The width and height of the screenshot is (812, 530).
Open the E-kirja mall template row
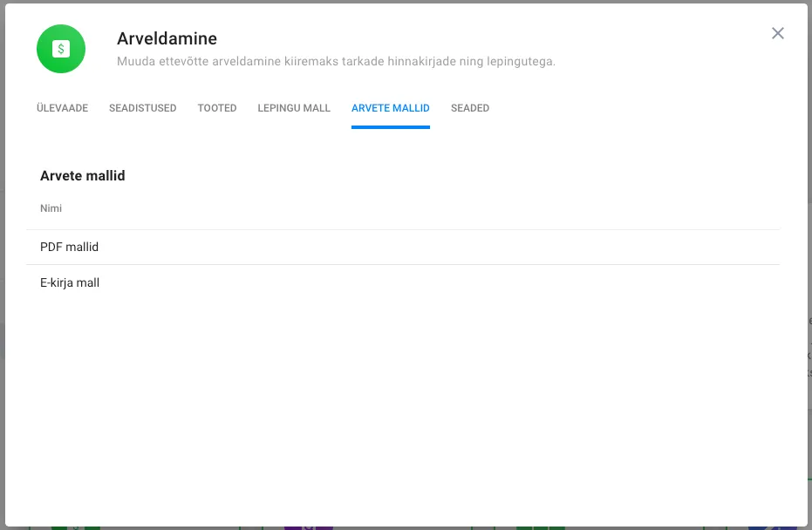point(70,282)
